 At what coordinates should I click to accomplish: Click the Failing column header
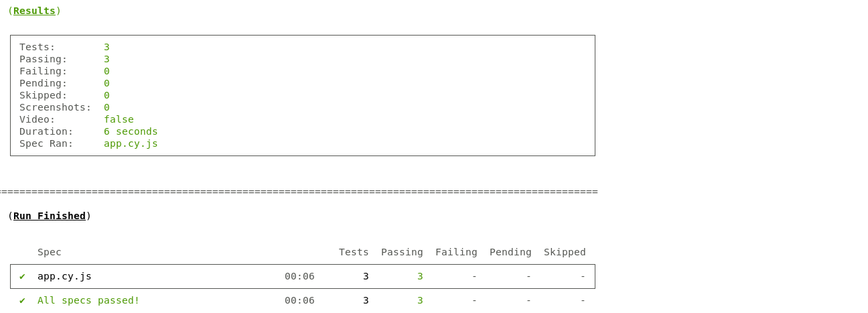tap(456, 252)
